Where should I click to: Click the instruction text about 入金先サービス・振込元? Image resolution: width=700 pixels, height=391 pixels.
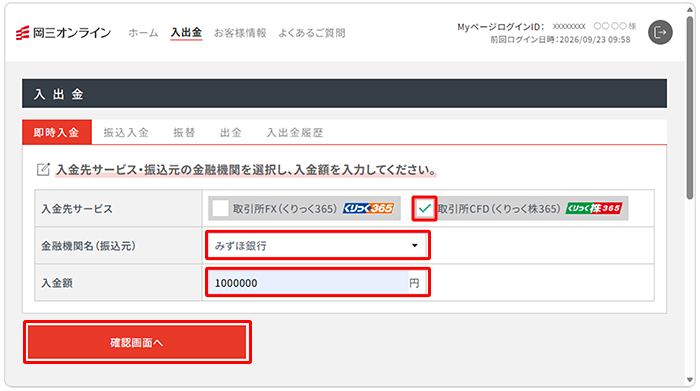coord(246,170)
